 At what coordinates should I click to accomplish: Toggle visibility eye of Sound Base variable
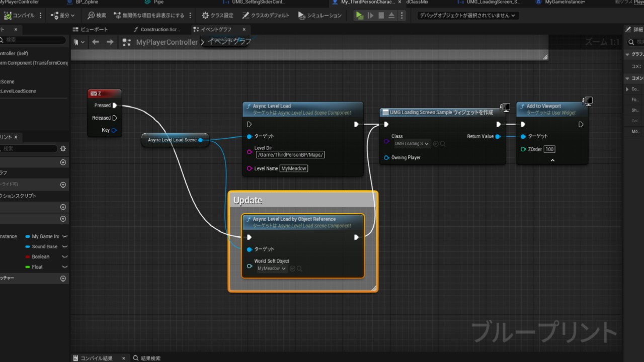pos(64,247)
